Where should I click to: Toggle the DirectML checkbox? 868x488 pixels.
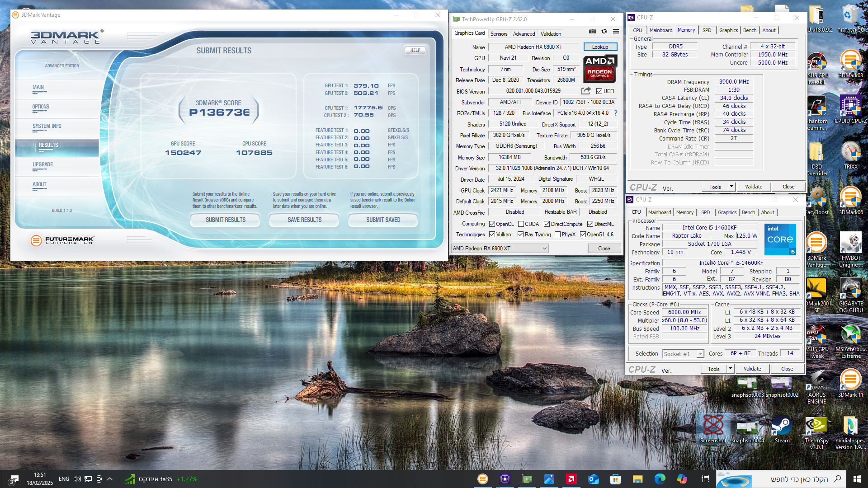coord(590,224)
